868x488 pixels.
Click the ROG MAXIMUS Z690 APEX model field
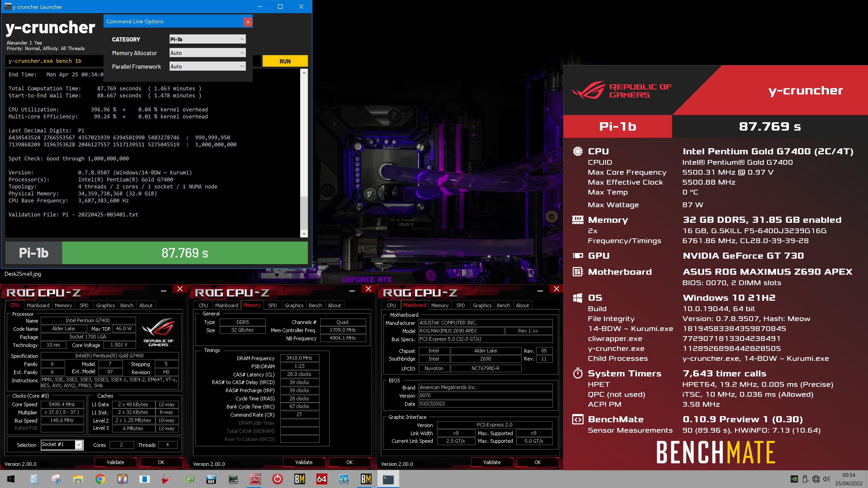(x=461, y=331)
